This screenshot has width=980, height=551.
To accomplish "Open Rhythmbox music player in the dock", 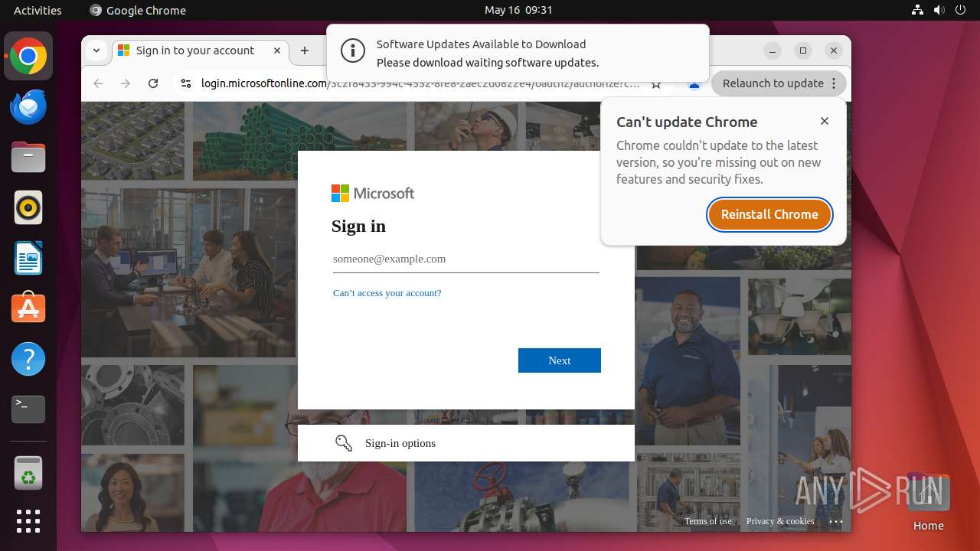I will point(28,207).
